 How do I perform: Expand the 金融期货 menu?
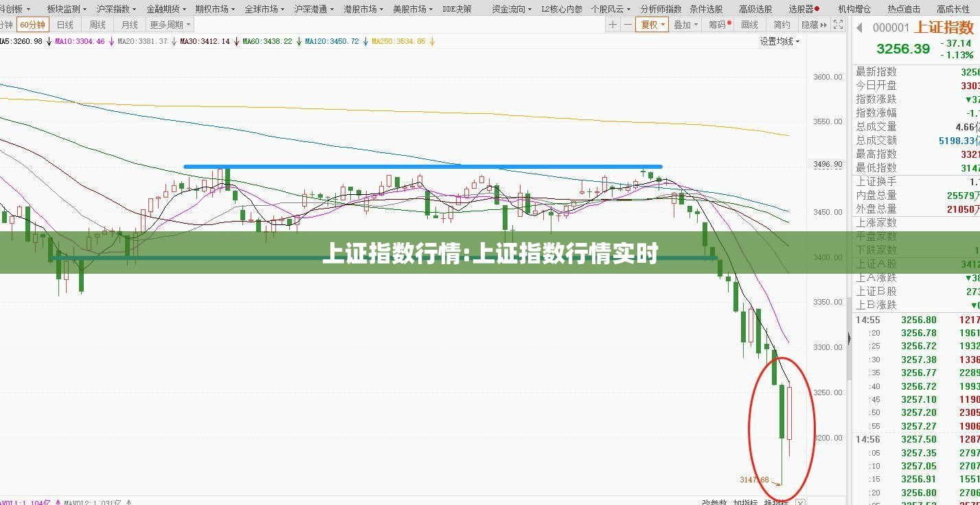(166, 9)
